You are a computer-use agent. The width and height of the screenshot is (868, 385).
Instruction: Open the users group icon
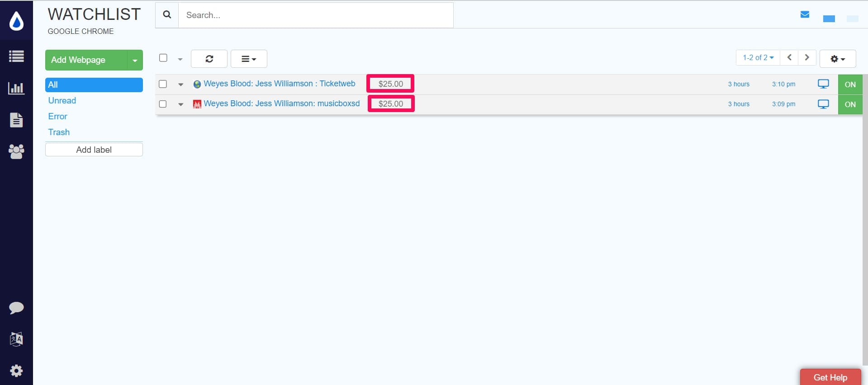pyautogui.click(x=16, y=151)
